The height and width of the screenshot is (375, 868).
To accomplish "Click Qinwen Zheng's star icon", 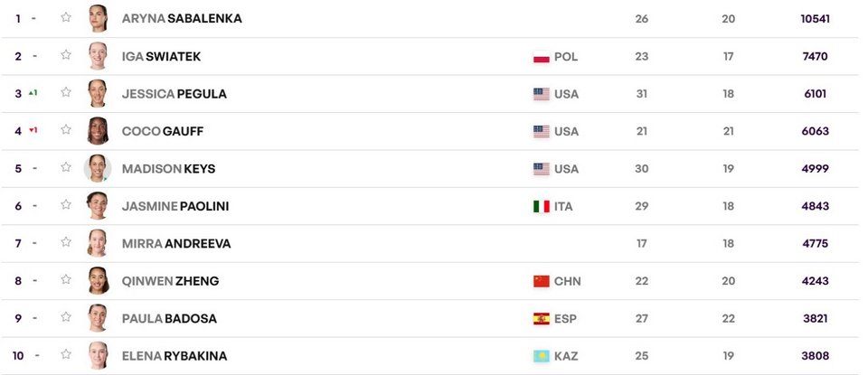I will [66, 280].
